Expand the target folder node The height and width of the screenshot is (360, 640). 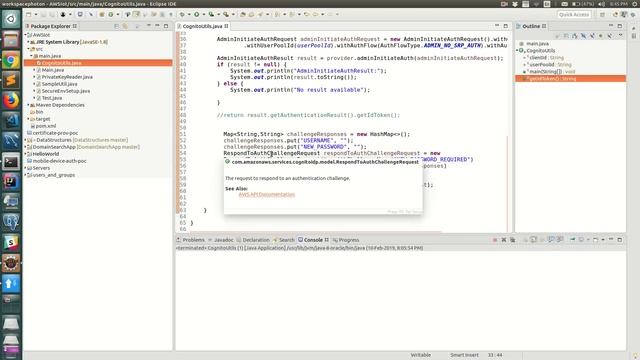pos(29,119)
